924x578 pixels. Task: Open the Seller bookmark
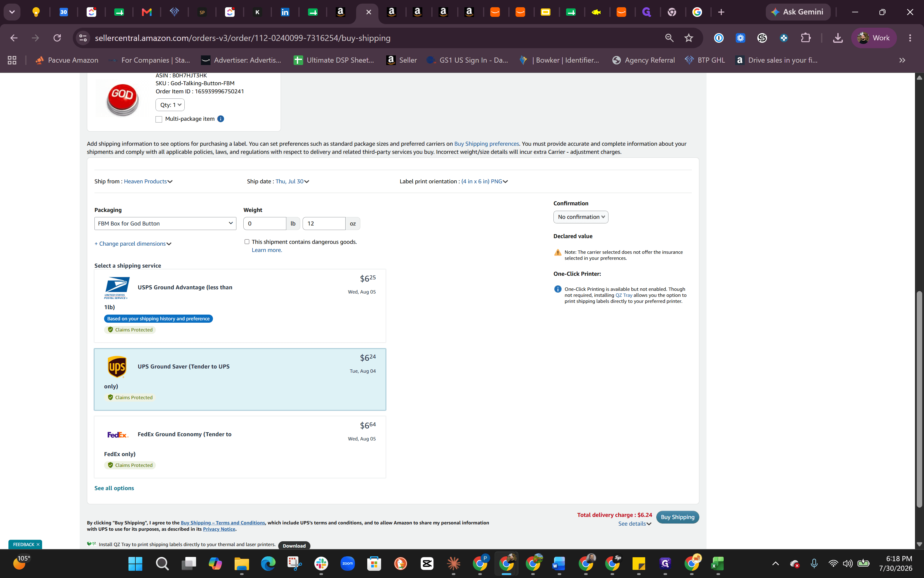point(402,60)
